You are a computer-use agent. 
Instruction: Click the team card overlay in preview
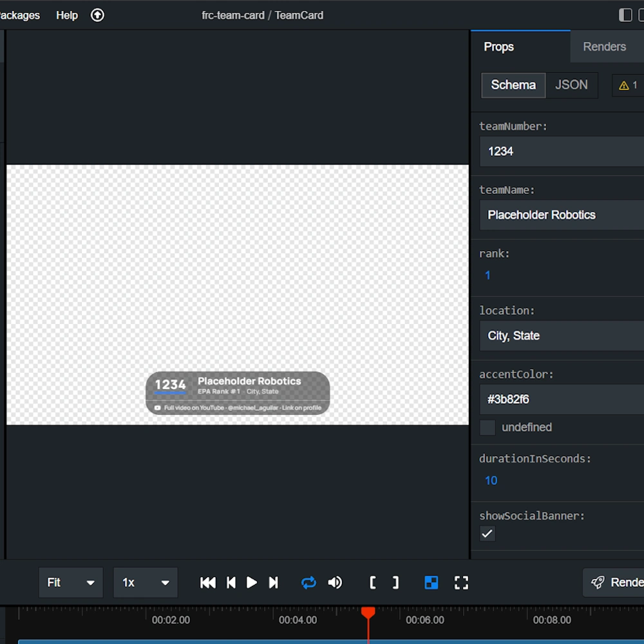click(238, 393)
